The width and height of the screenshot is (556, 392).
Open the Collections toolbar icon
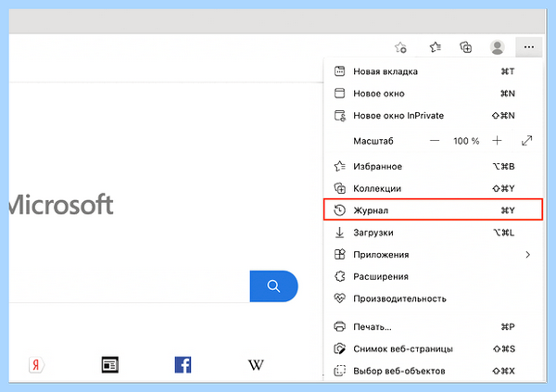pyautogui.click(x=465, y=47)
